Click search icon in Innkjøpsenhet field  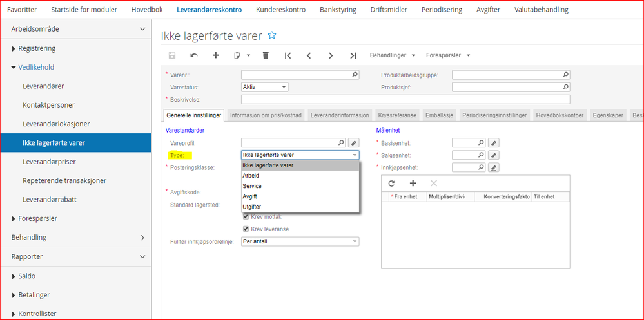pos(481,167)
